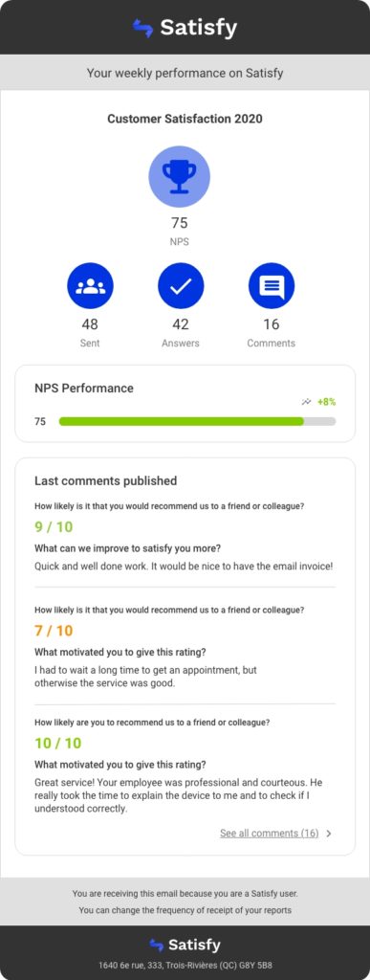Click the Satisfy header title text
The image size is (370, 980).
[199, 28]
